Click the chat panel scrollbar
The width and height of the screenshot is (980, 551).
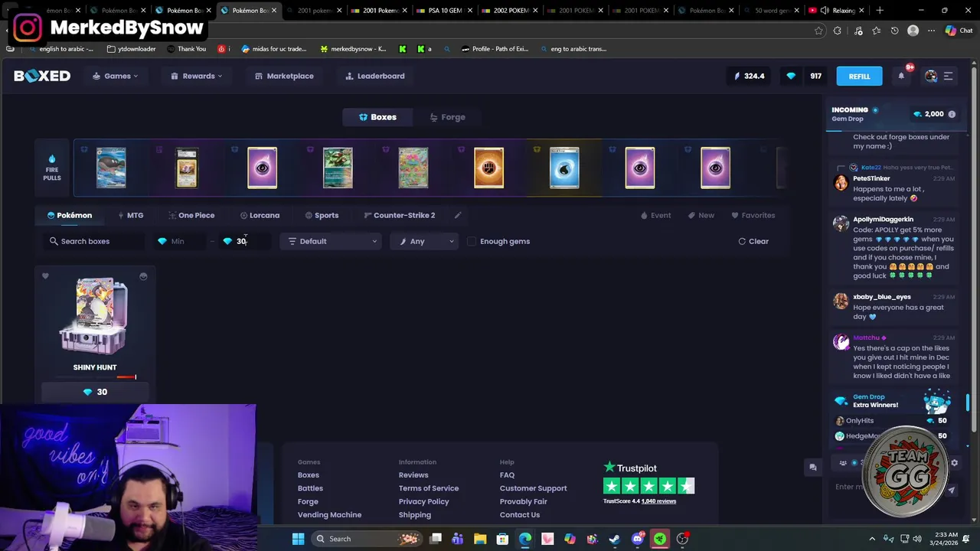coord(968,403)
